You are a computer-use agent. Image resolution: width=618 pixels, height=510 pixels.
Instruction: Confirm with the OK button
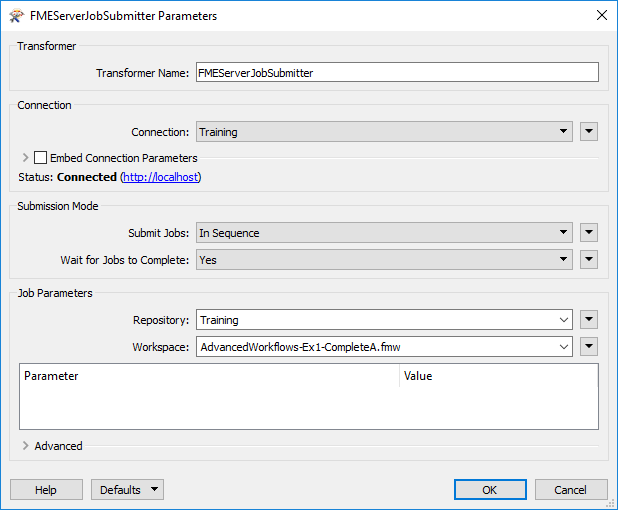point(490,490)
